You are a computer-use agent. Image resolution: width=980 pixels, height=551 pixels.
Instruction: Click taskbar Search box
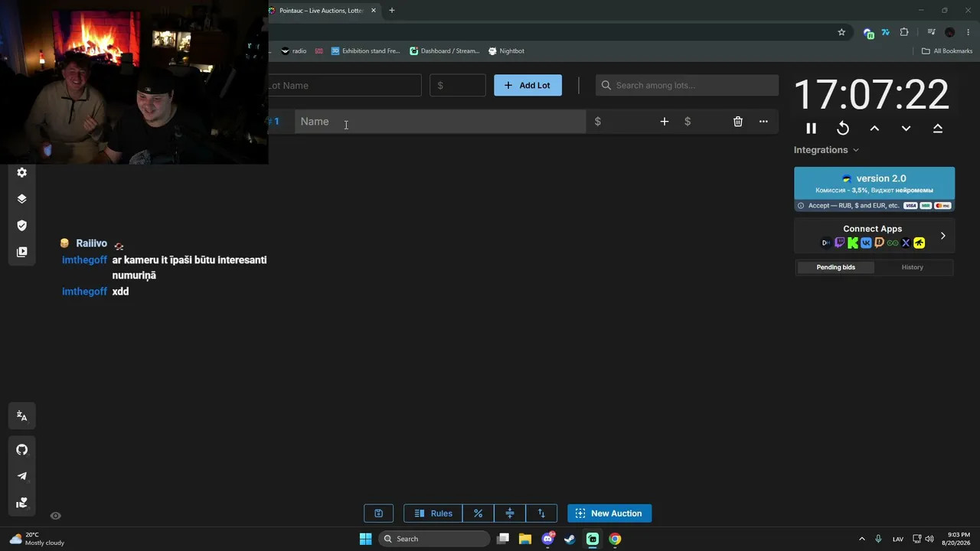[434, 539]
